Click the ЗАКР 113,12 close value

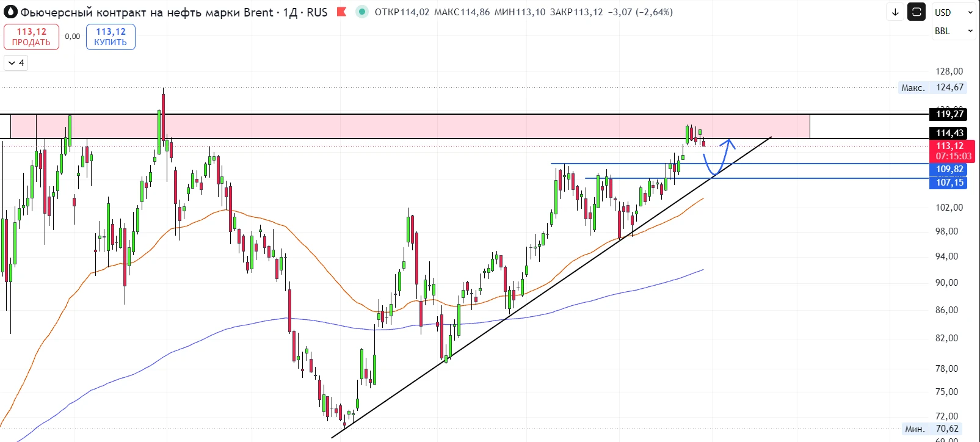[576, 12]
